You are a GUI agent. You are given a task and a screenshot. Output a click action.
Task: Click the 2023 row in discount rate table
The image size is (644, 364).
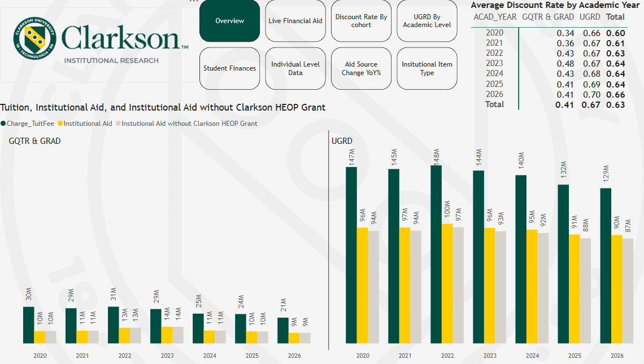[494, 63]
